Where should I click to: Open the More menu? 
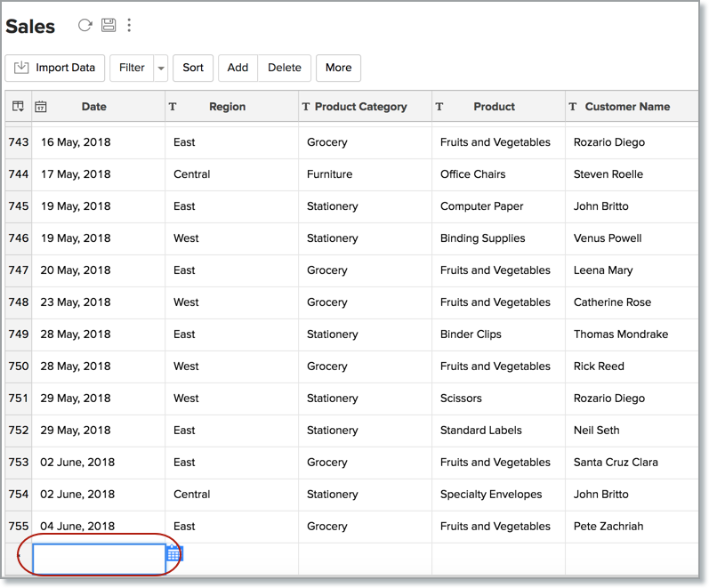click(x=338, y=68)
